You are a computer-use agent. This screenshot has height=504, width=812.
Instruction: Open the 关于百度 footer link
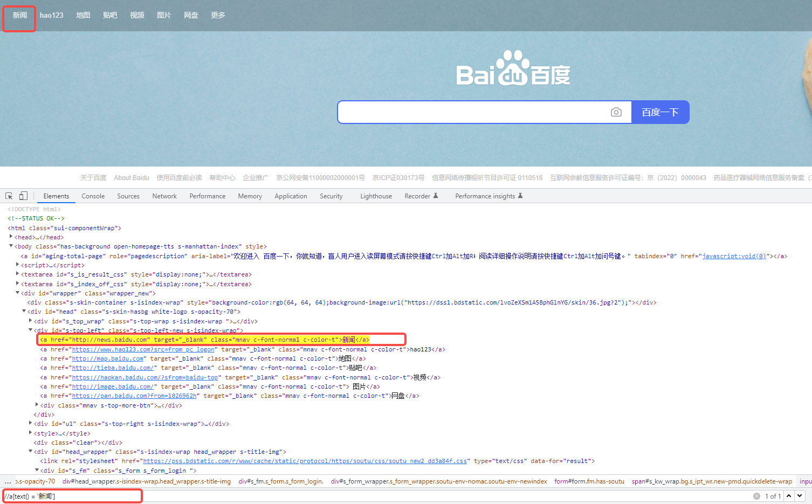pyautogui.click(x=93, y=177)
